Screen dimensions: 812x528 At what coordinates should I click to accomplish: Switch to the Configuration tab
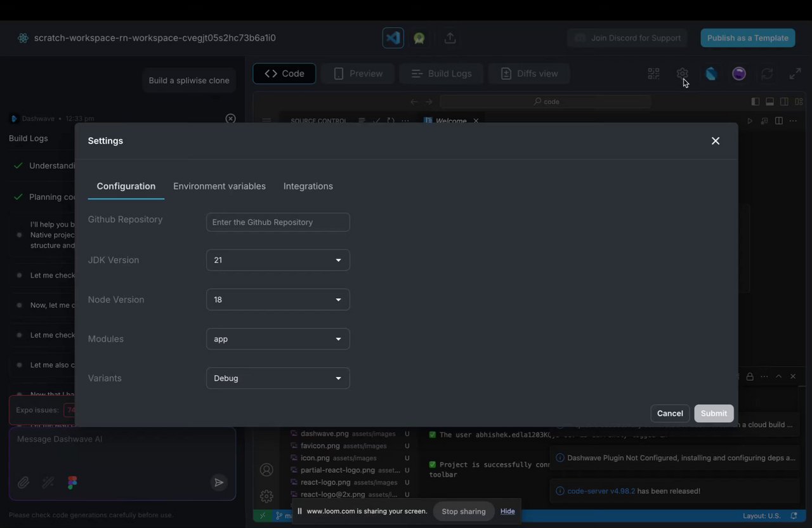tap(126, 186)
